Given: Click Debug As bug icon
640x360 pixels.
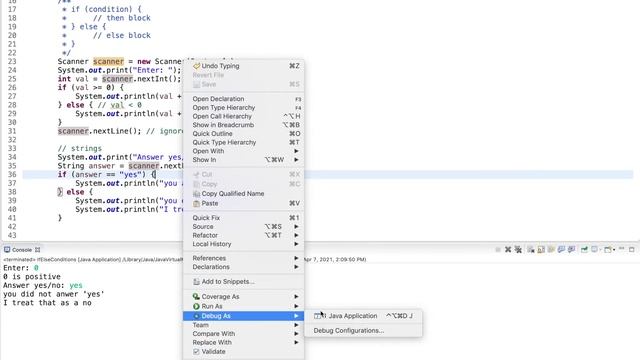Looking at the screenshot, I should pyautogui.click(x=196, y=316).
